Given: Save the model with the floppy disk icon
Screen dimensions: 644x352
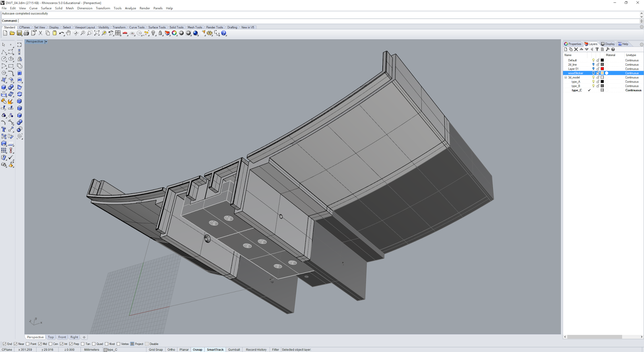Looking at the screenshot, I should [x=19, y=33].
